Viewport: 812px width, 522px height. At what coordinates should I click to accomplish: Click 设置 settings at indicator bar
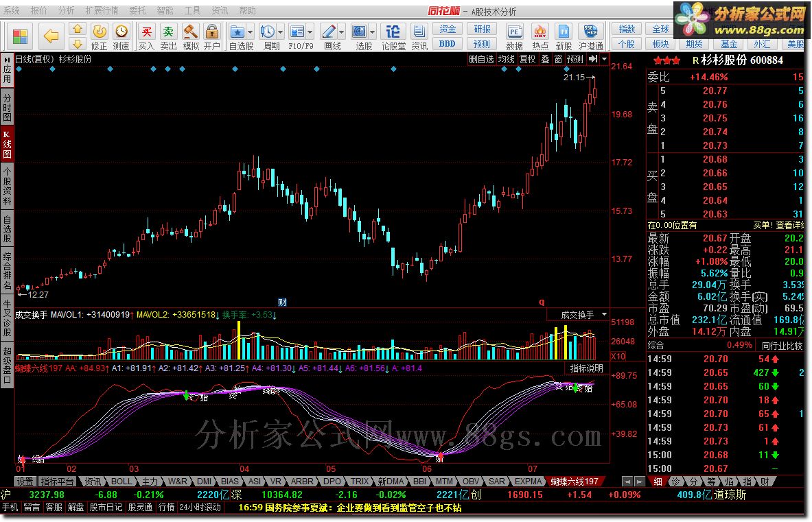coord(24,482)
